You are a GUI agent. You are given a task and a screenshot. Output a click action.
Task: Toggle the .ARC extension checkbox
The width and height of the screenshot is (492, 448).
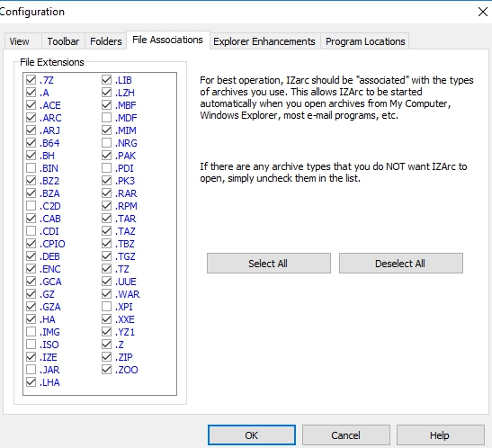click(x=31, y=118)
